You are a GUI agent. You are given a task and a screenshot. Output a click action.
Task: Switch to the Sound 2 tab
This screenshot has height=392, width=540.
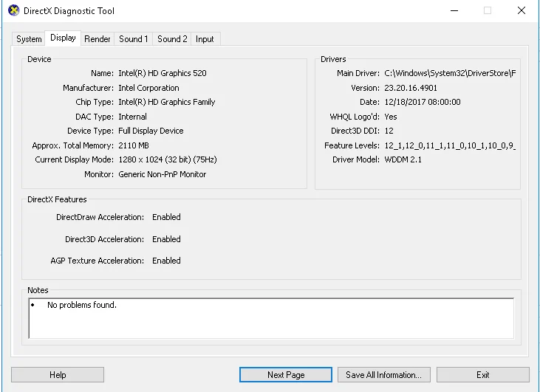coord(172,39)
